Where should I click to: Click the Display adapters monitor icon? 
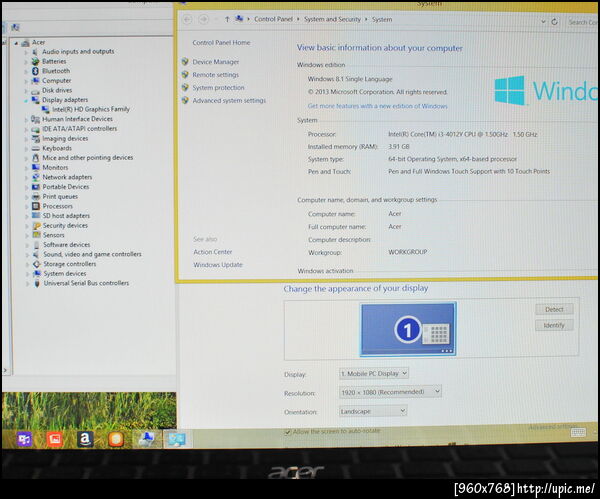click(x=36, y=100)
